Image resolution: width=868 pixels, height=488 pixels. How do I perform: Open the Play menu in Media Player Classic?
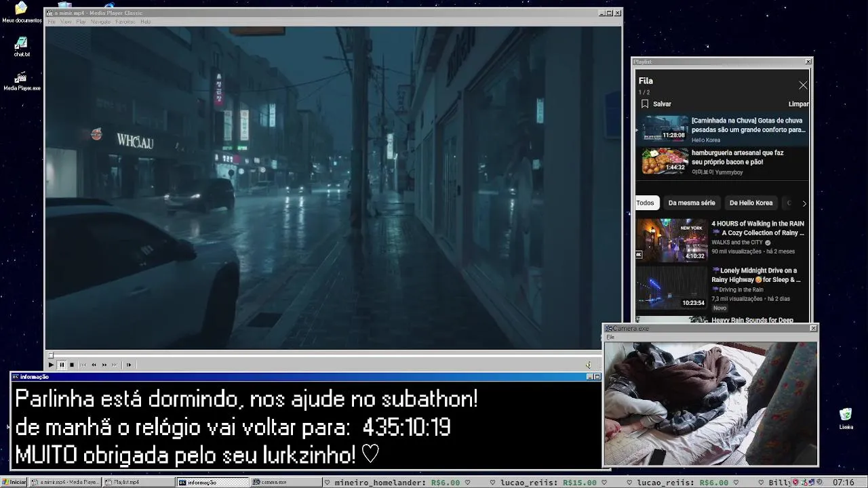81,22
